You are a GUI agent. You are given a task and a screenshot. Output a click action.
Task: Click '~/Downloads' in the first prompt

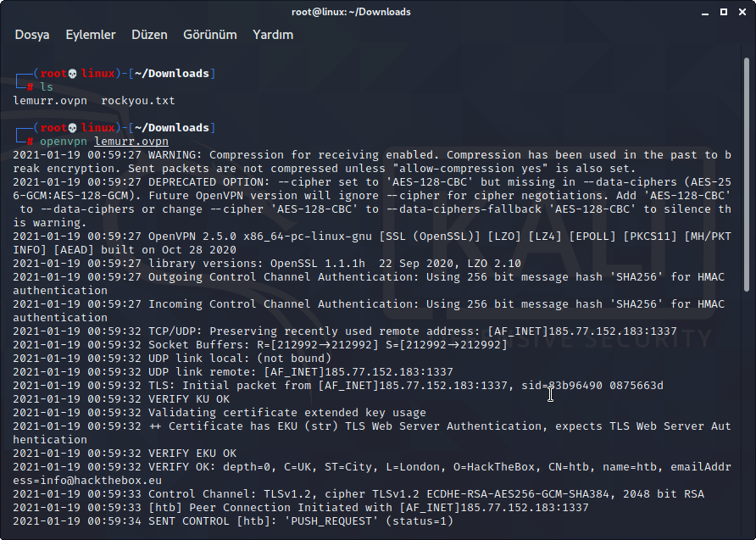point(172,73)
